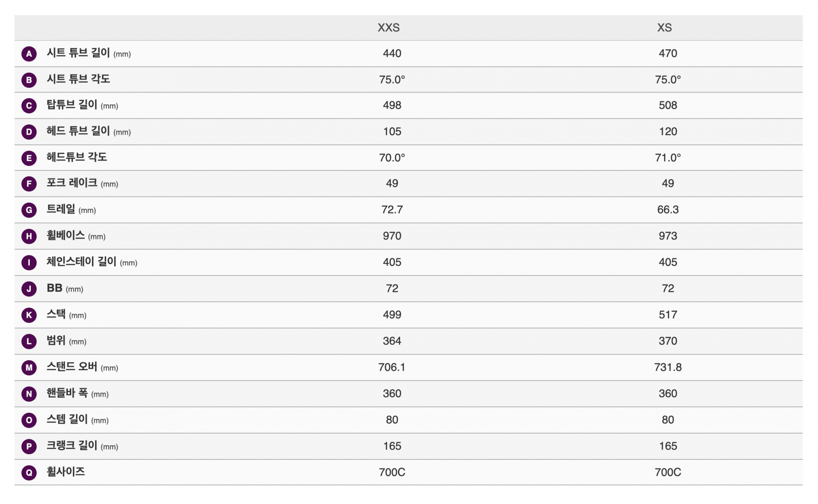Viewport: 818px width, 504px height.
Task: Click the D marker for head tube length
Action: 29,132
